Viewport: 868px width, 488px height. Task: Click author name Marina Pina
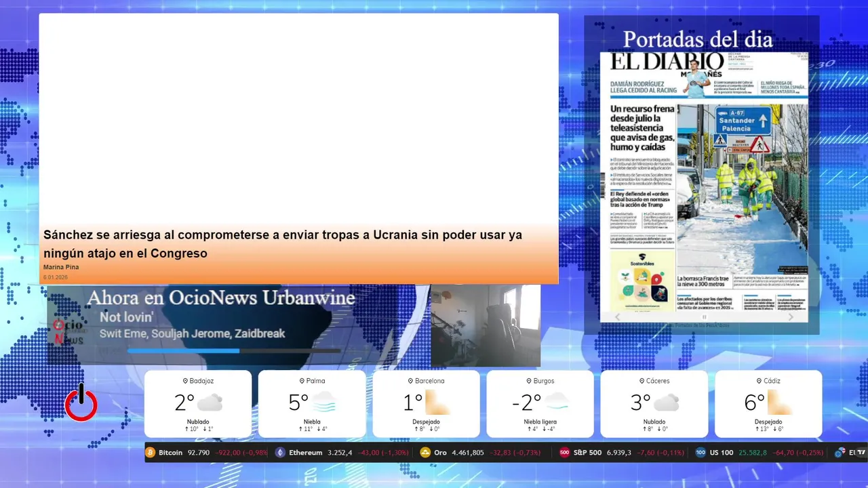61,267
